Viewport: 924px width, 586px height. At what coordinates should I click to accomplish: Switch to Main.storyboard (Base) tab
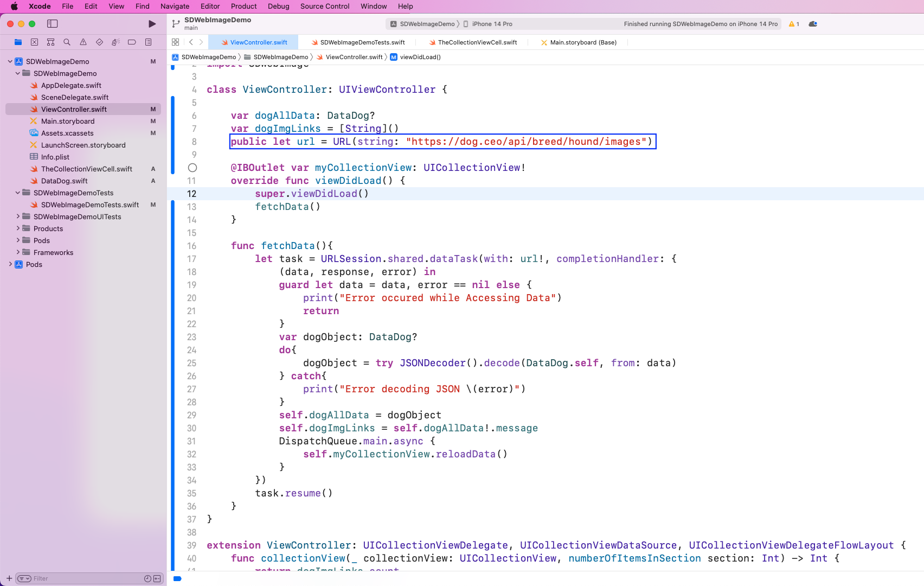tap(579, 42)
